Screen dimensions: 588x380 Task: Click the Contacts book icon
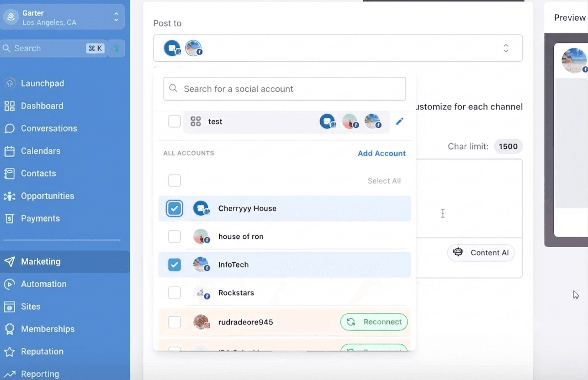point(10,174)
